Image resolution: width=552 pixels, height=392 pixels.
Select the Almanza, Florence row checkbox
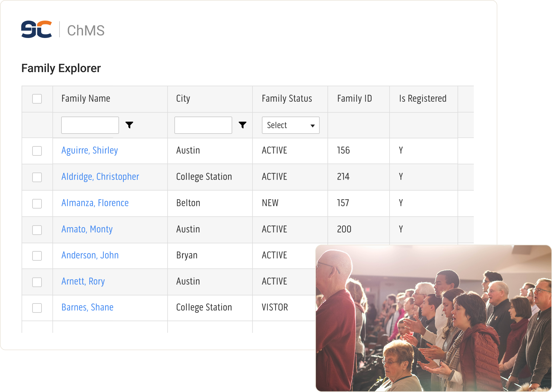point(37,203)
